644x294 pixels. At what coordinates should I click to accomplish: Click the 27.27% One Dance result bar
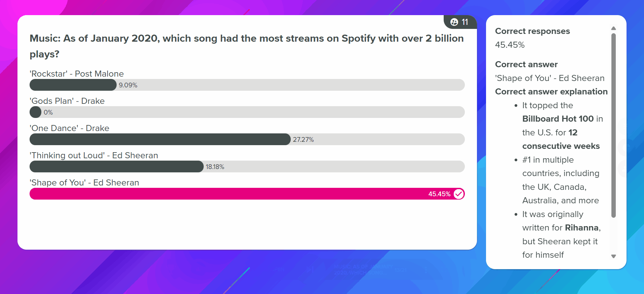click(x=160, y=139)
